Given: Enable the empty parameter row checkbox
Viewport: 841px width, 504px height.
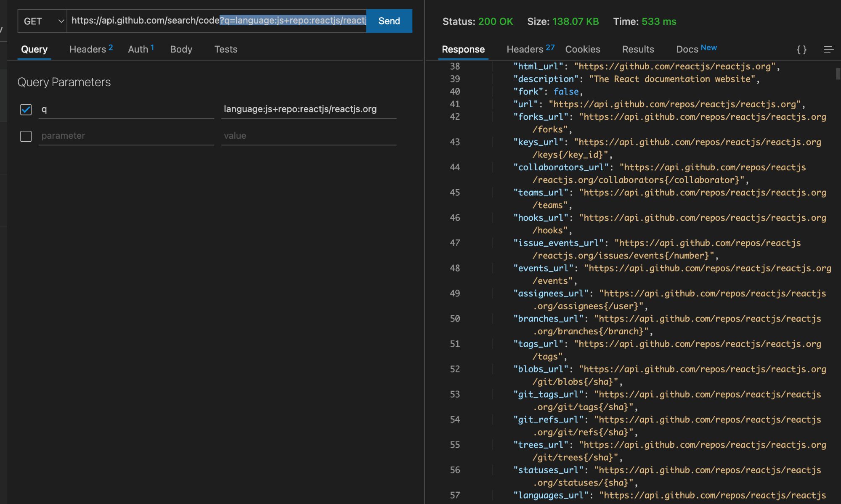Looking at the screenshot, I should pos(26,136).
